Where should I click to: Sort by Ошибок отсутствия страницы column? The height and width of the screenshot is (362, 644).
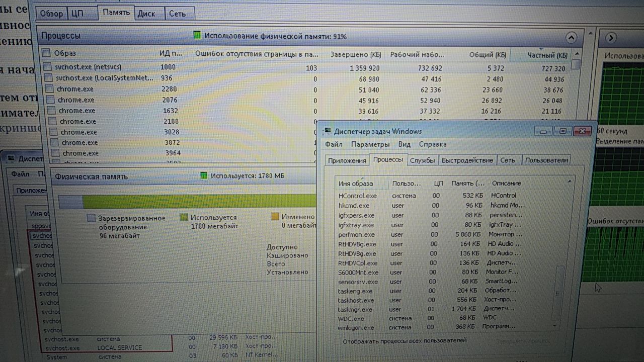(257, 53)
